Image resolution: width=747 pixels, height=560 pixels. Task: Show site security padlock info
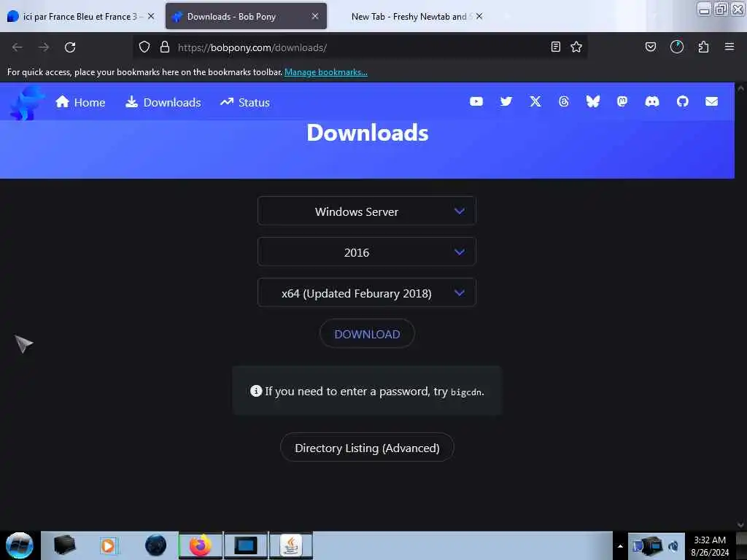(165, 47)
